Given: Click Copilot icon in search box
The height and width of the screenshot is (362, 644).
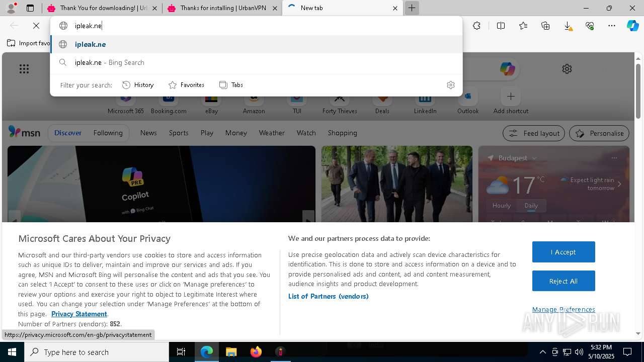Looking at the screenshot, I should pyautogui.click(x=507, y=69).
